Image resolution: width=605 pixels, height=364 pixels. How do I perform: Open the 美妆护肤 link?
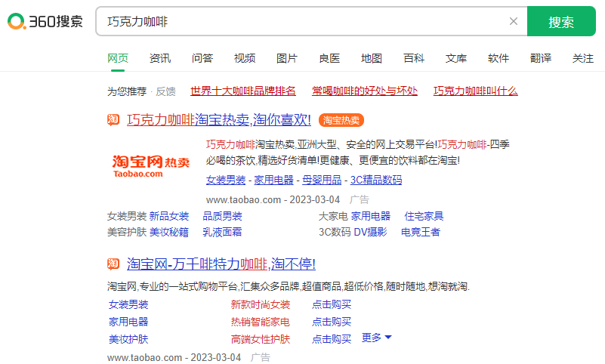tap(128, 339)
